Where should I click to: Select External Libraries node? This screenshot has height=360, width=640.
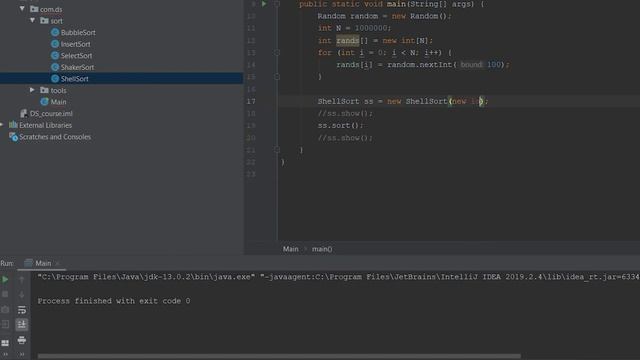pos(45,125)
